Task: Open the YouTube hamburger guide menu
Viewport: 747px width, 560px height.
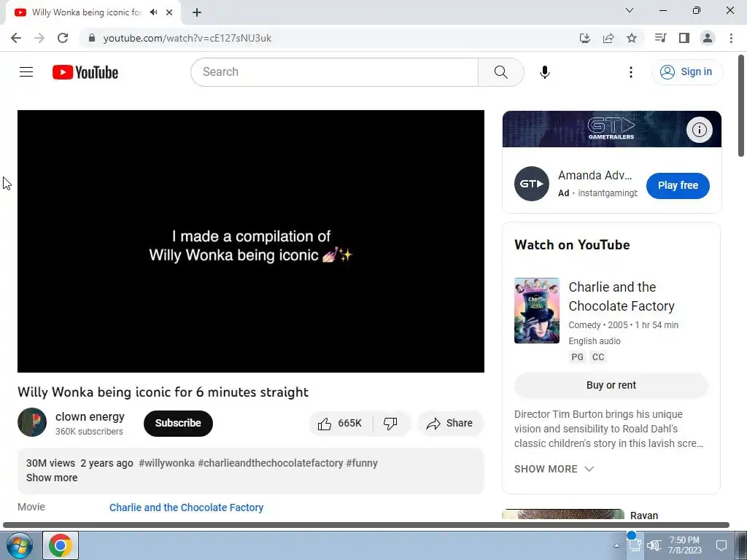Action: 26,72
